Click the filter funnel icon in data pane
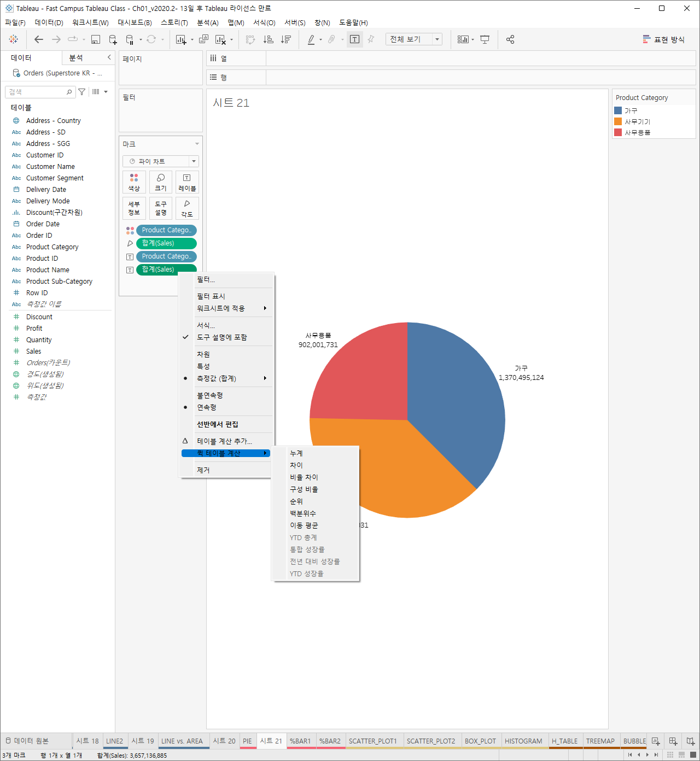 81,92
